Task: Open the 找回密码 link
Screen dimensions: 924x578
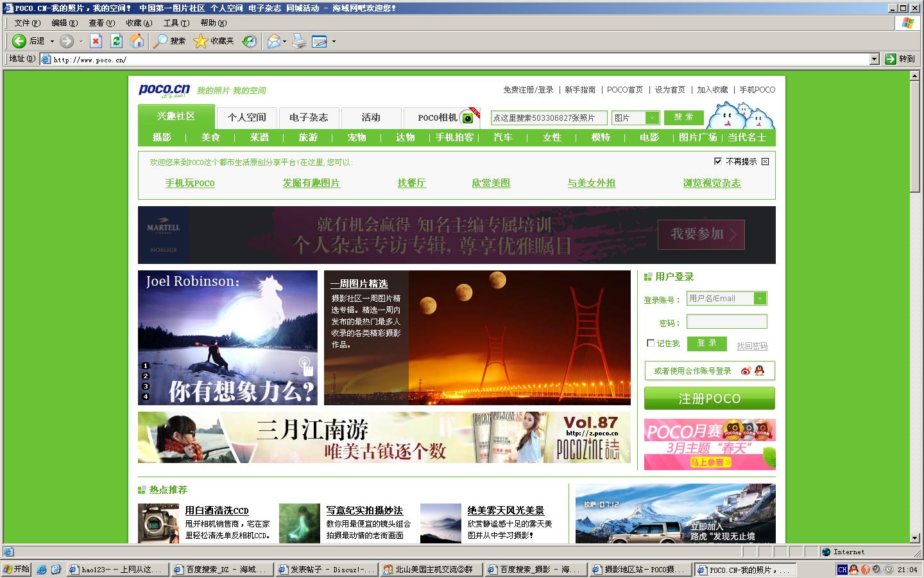Action: (x=752, y=346)
